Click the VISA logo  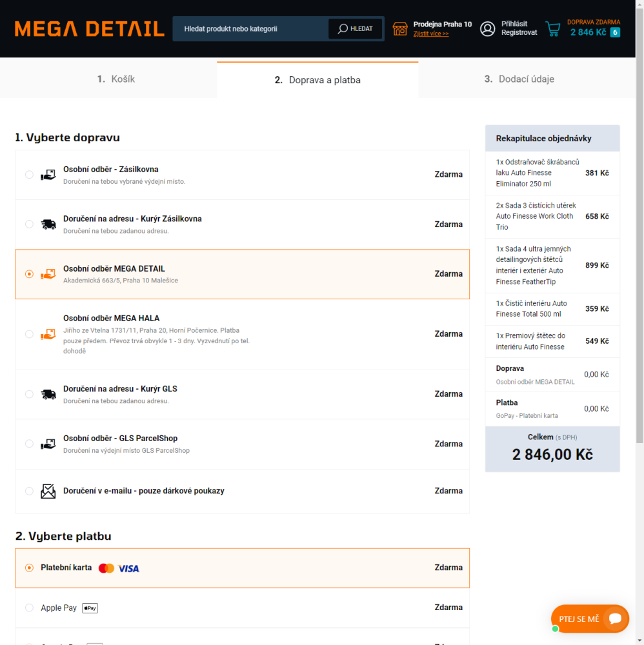point(129,568)
